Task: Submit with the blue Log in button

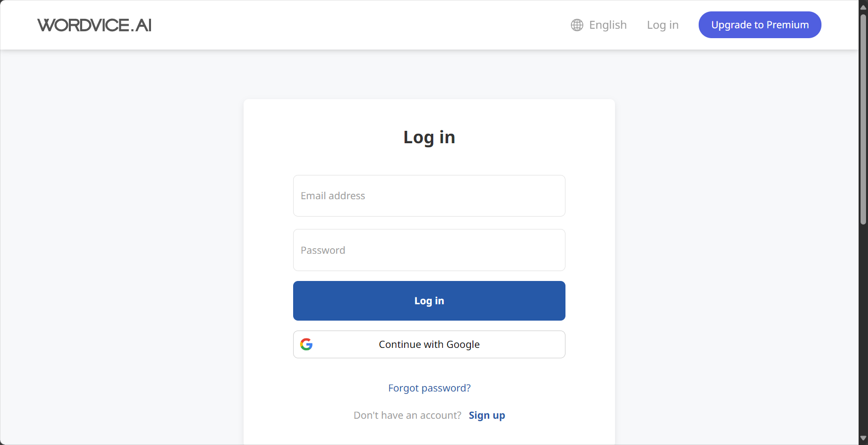Action: pos(429,301)
